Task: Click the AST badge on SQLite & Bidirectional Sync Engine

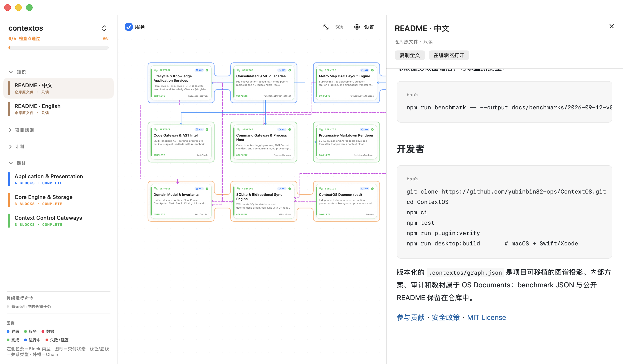Action: point(282,189)
